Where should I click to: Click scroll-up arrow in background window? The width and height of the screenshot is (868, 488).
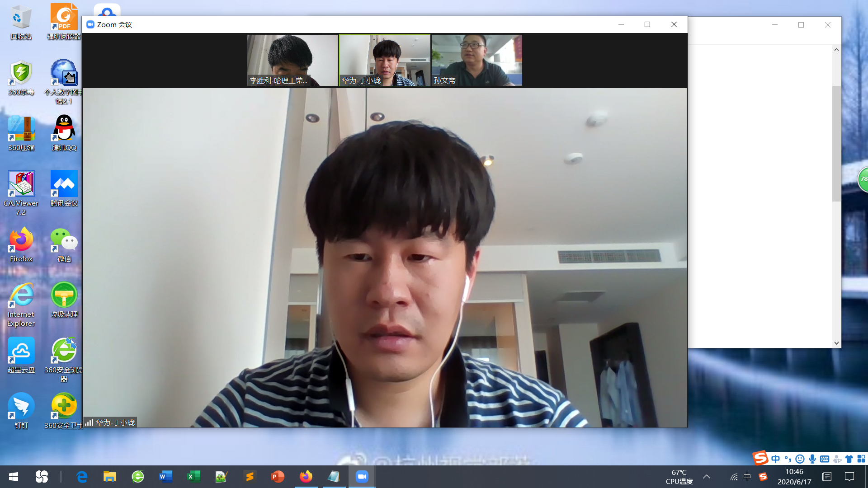click(x=836, y=49)
